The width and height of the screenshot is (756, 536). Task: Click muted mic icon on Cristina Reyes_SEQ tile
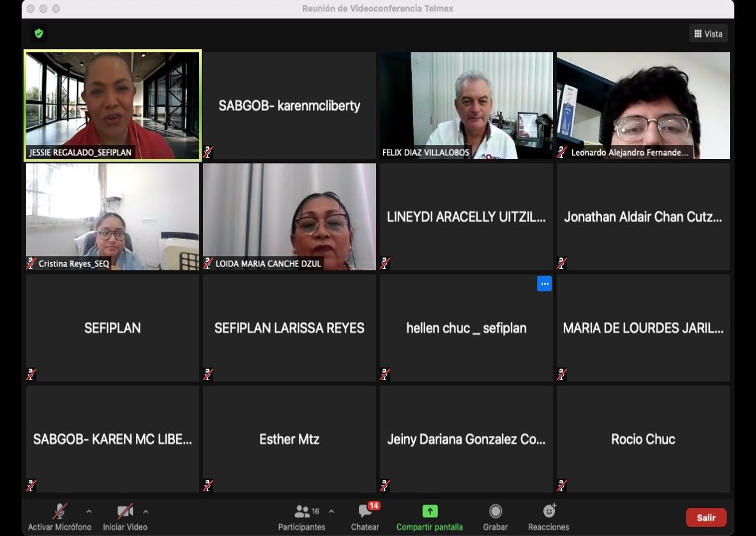(31, 263)
